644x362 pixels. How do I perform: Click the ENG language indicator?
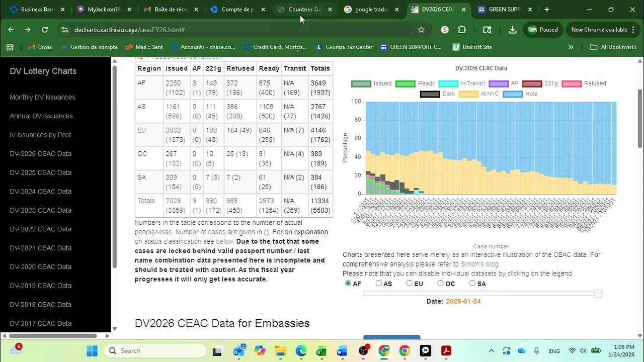coord(554,351)
